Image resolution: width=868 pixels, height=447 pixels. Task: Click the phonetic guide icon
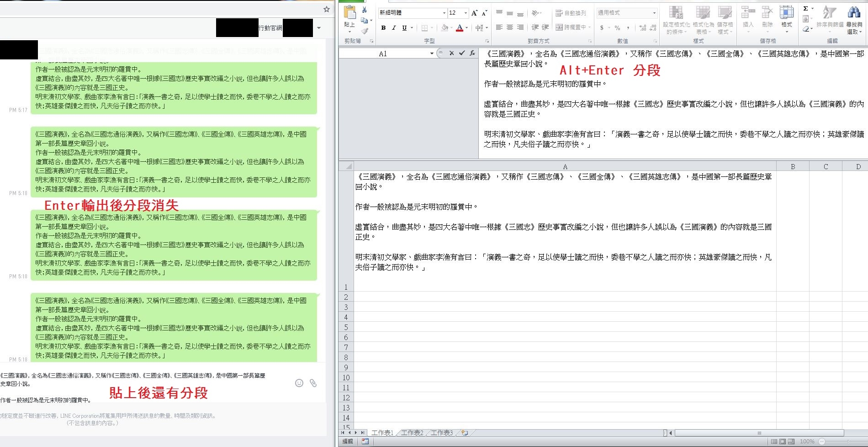pos(479,28)
